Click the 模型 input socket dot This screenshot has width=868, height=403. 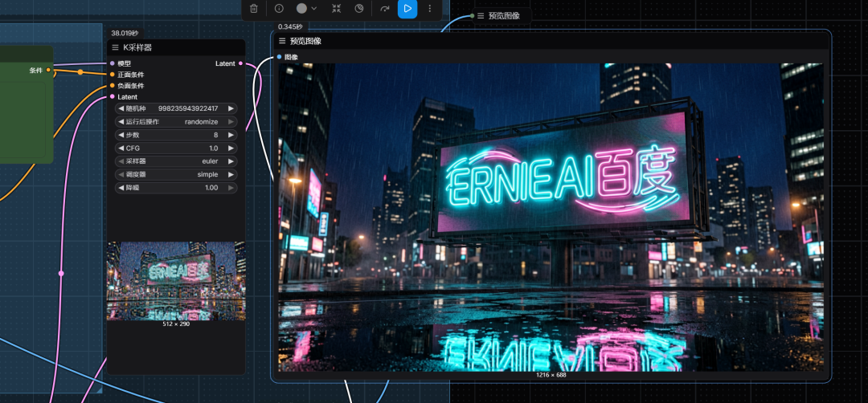[x=113, y=63]
